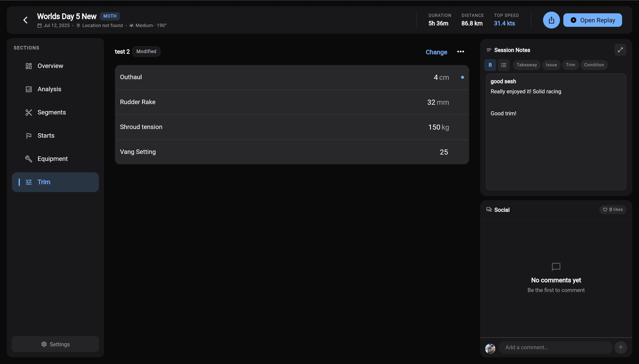Click the Vang Setting value 25

444,152
